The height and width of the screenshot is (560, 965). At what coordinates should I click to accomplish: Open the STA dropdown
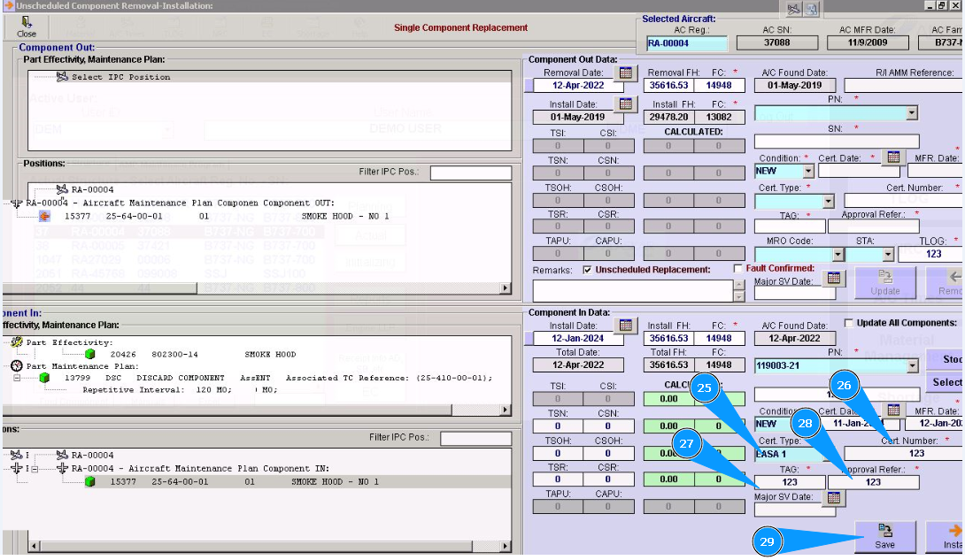887,254
